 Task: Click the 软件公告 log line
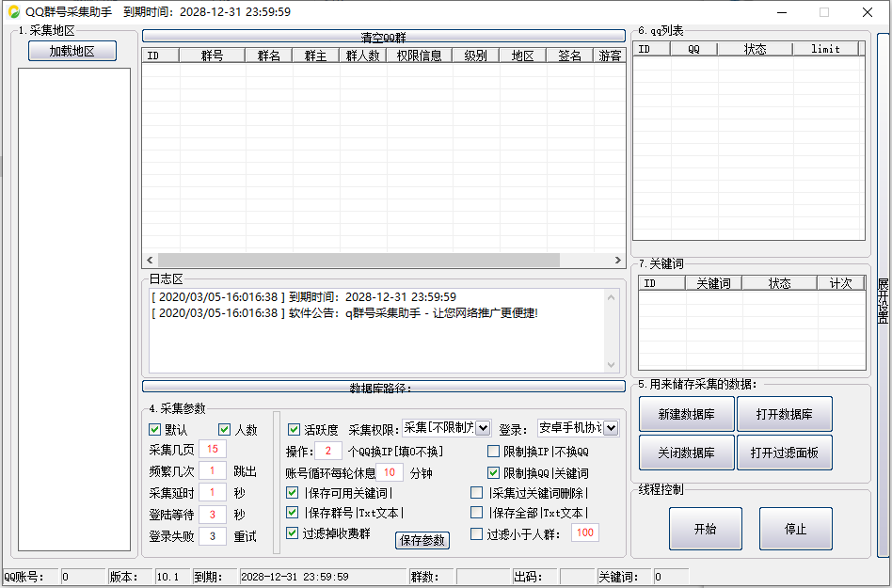tap(344, 313)
